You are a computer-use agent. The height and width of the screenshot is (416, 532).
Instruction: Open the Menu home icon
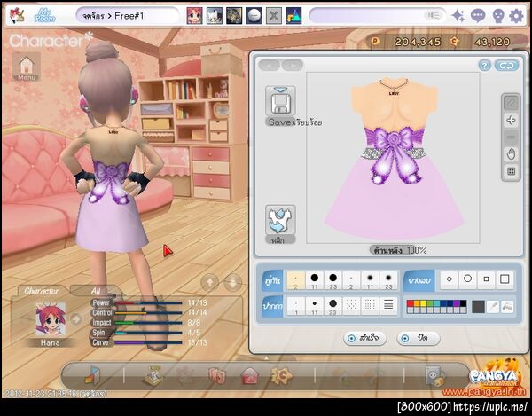point(27,67)
